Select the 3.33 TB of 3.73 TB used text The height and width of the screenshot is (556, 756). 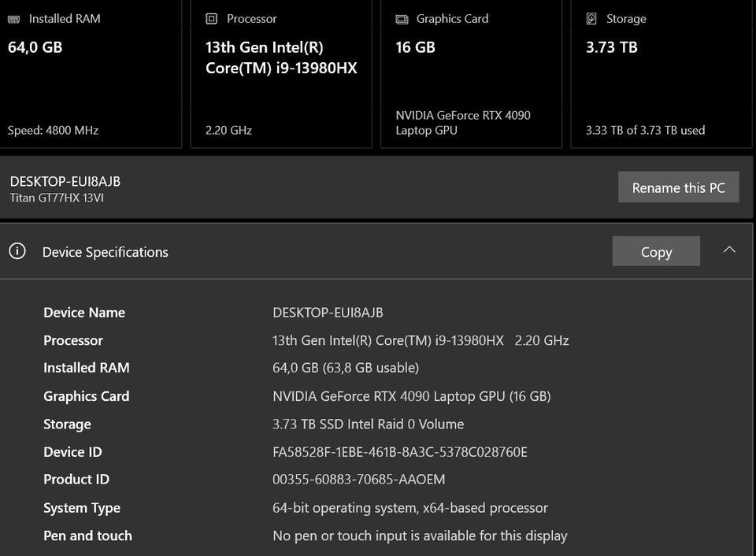pyautogui.click(x=645, y=130)
